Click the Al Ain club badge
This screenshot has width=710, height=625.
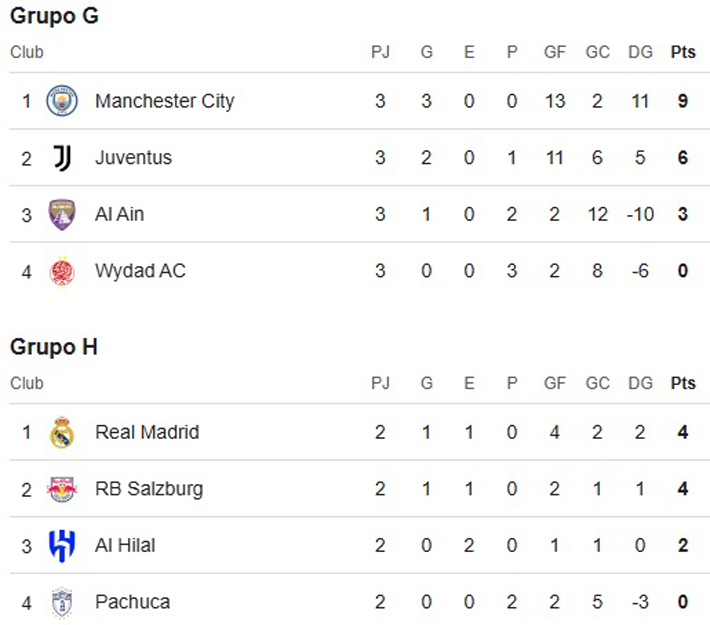[62, 215]
